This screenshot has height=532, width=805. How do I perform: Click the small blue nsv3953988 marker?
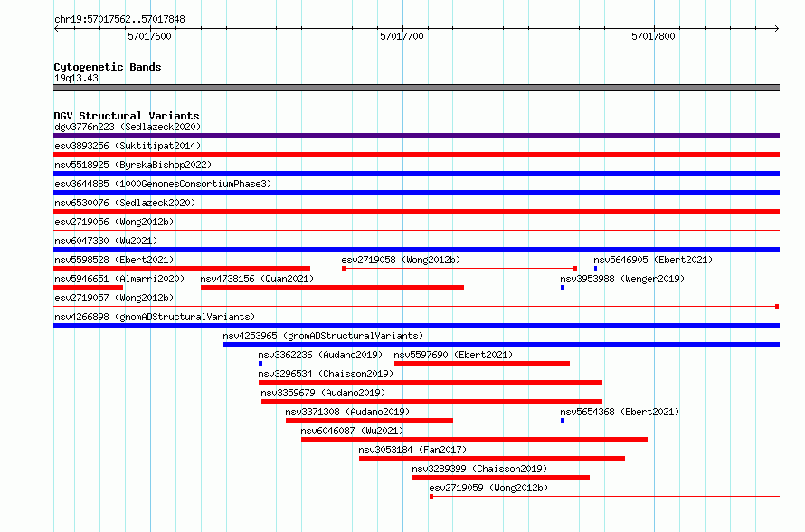click(563, 288)
